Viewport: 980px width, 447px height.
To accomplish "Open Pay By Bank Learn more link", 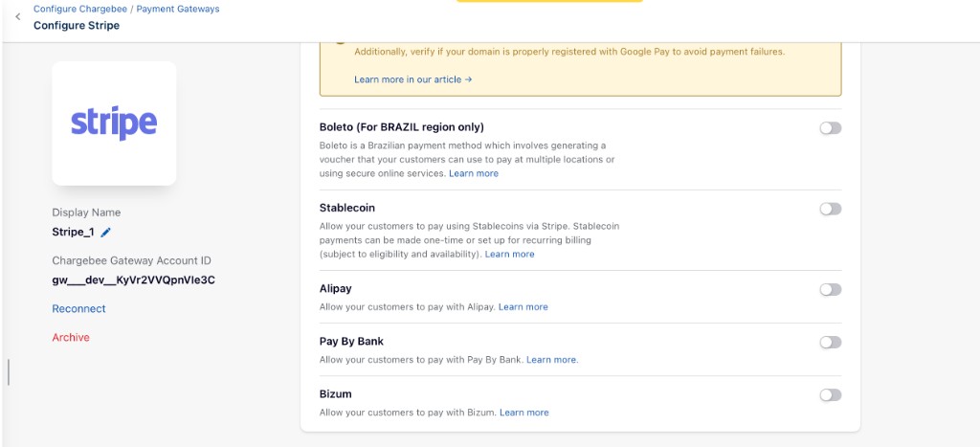I will tap(552, 360).
